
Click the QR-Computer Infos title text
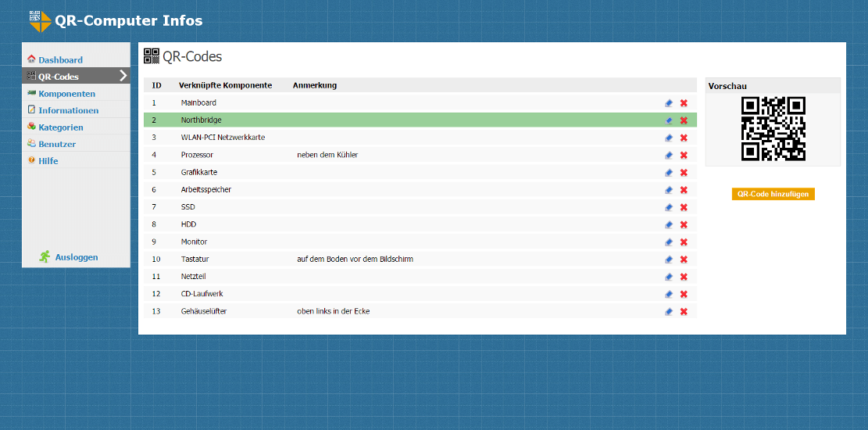coord(128,21)
